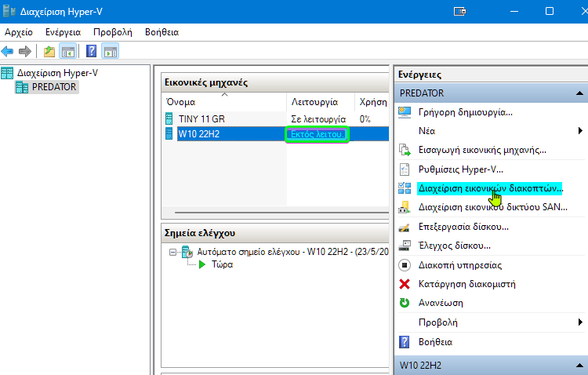Open Έλεγχος δίσκου... action

pos(455,246)
